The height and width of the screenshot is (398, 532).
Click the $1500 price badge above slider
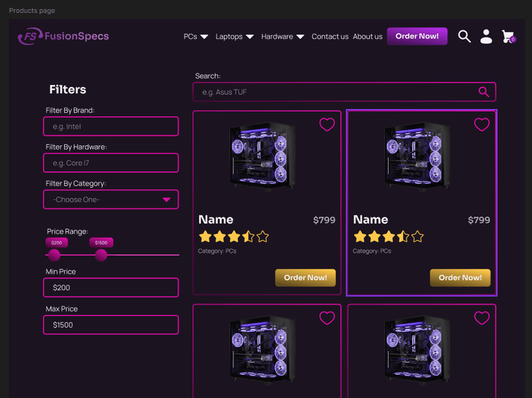pyautogui.click(x=101, y=243)
